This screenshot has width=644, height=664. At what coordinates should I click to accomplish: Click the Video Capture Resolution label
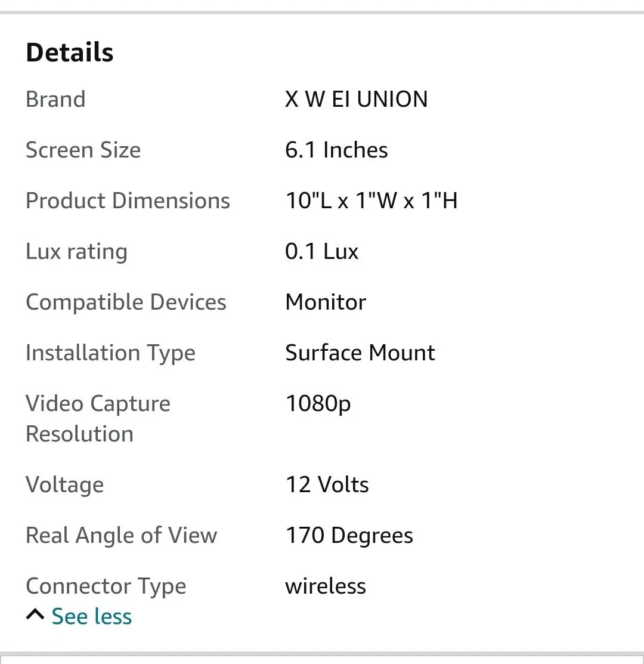98,418
